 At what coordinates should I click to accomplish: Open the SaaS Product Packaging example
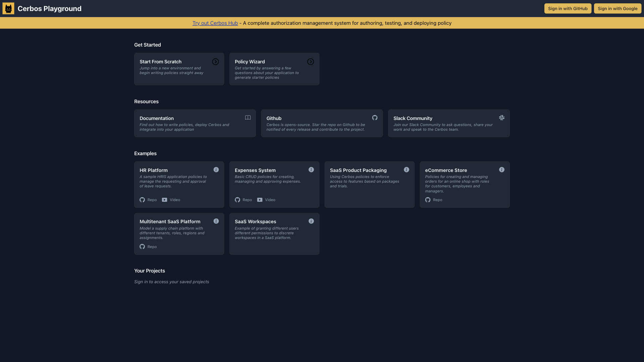tap(370, 185)
